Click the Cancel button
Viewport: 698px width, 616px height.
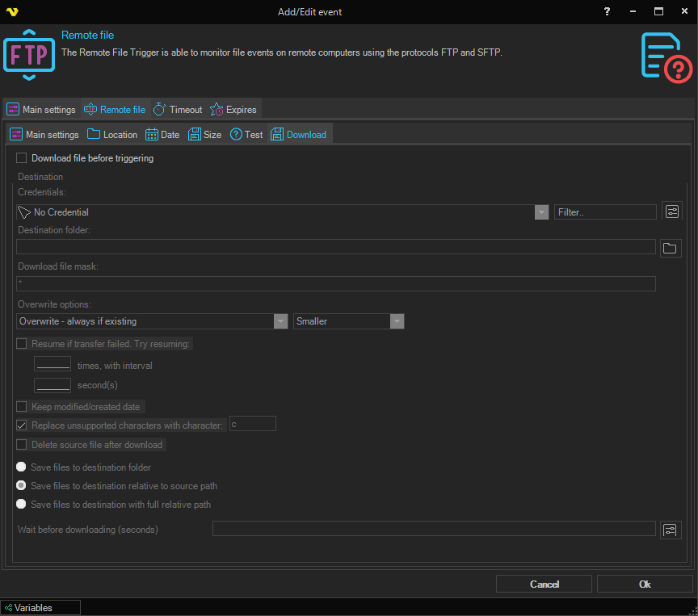(x=544, y=584)
